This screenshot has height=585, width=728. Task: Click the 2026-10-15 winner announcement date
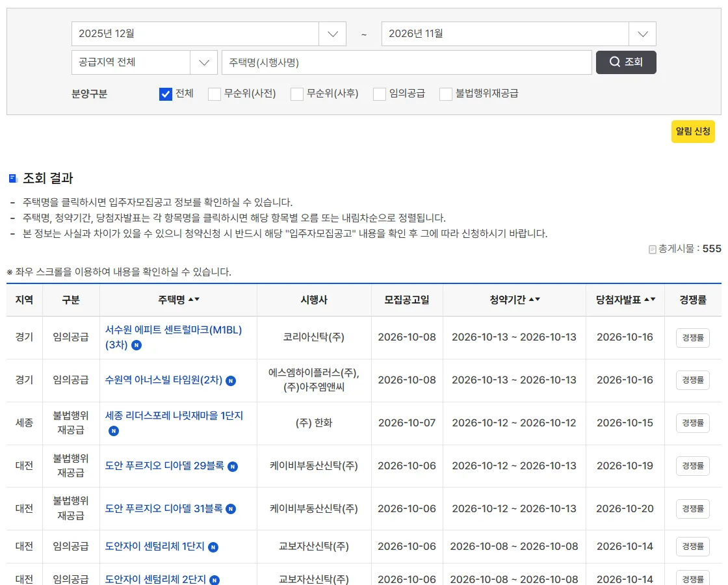coord(625,423)
